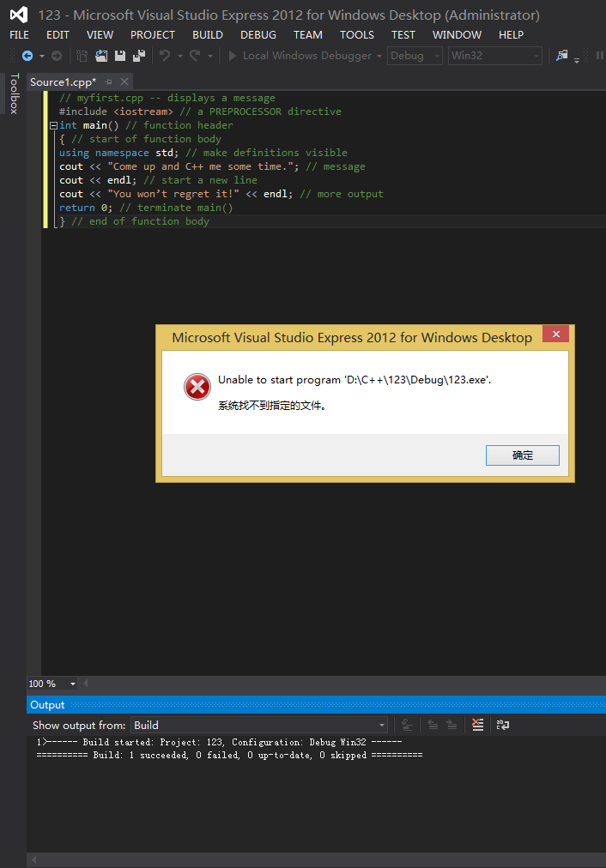Viewport: 606px width, 868px height.
Task: Click the "Unable to start program" message text
Action: click(x=355, y=380)
